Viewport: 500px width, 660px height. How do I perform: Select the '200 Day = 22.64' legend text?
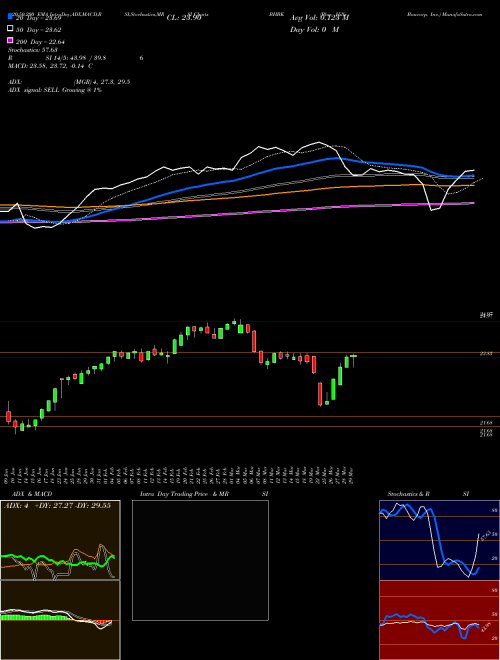(40, 41)
